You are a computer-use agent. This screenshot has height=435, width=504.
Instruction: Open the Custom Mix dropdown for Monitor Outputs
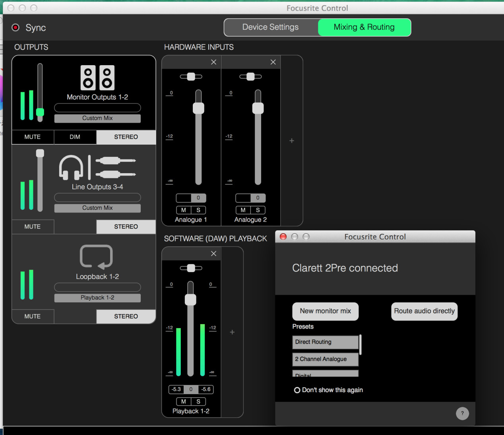pyautogui.click(x=97, y=118)
